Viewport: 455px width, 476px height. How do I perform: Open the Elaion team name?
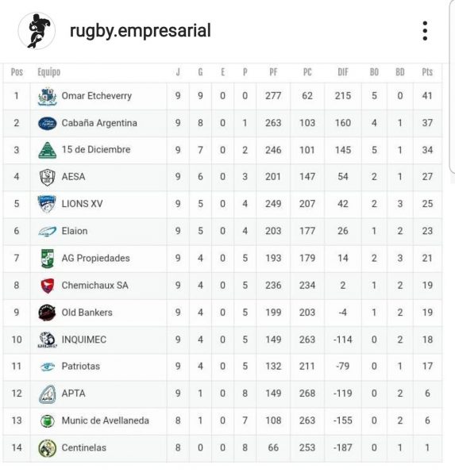coord(75,231)
